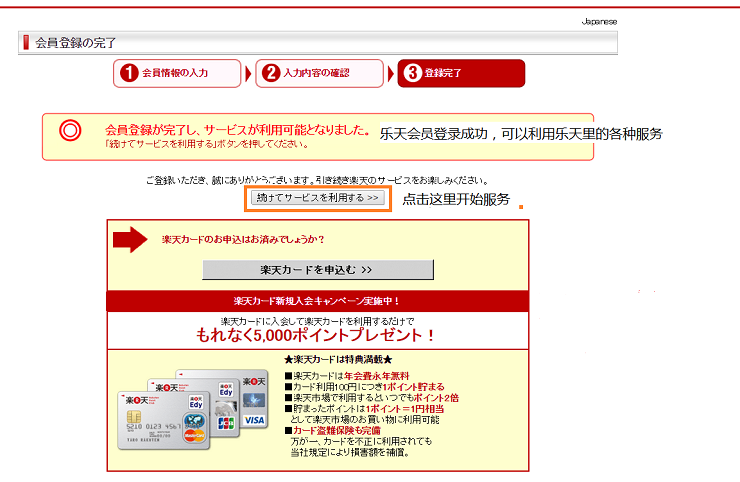Viewport: 740px width, 482px height.
Task: Click the もれなく5,000ポイントプレゼント text
Action: pos(315,335)
